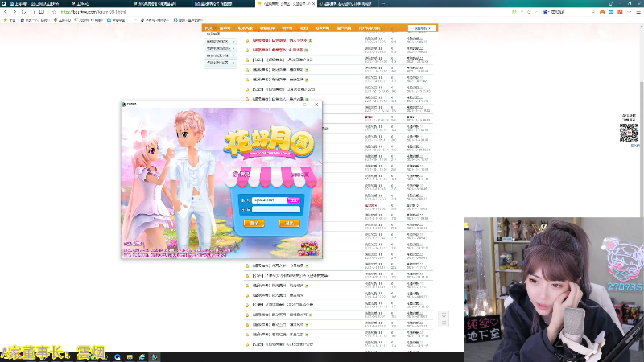Open the Internet Explorer icon in taskbar
This screenshot has width=644, height=362.
coord(142,357)
